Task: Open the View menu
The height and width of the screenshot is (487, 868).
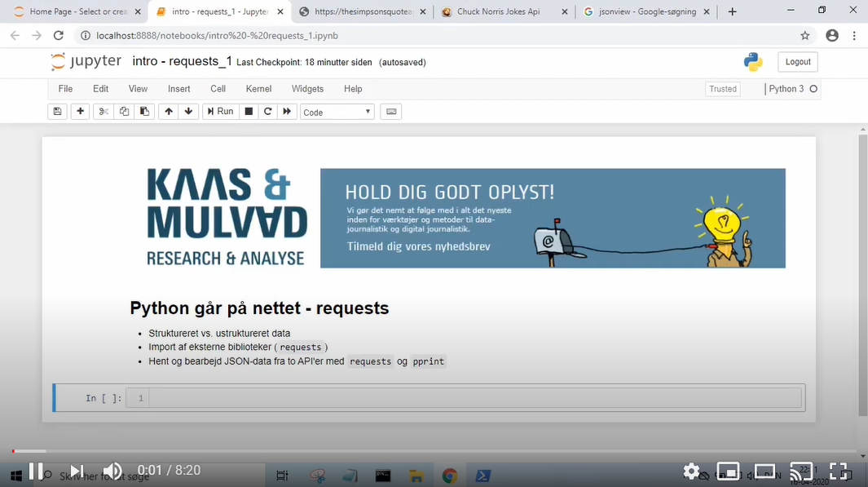Action: click(138, 89)
